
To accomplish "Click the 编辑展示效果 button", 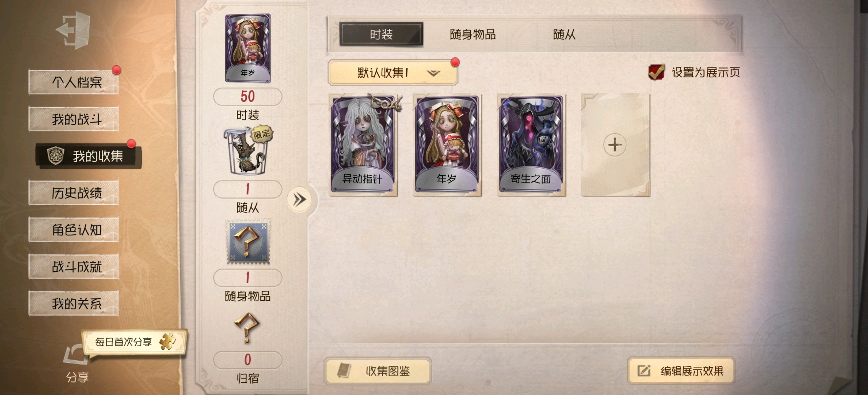I will (681, 371).
